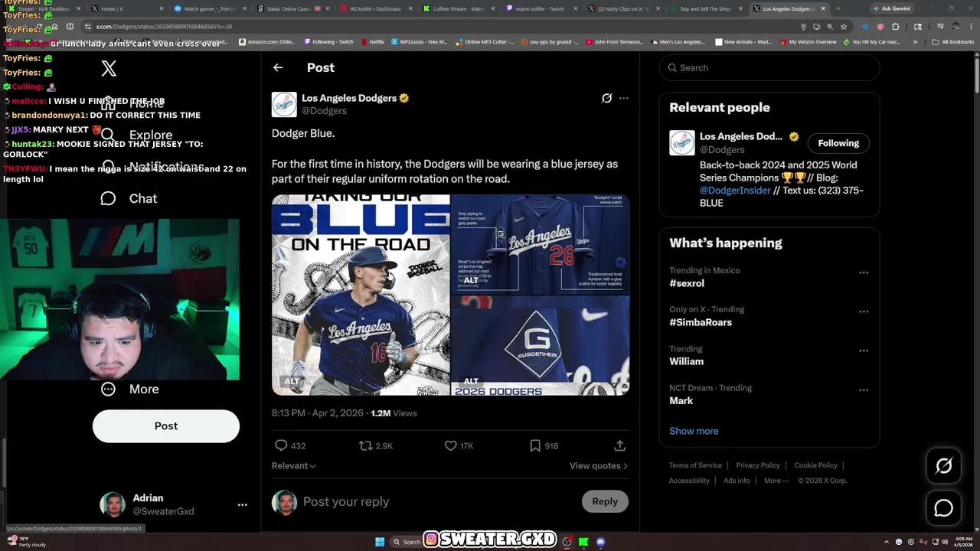Viewport: 980px width, 551px height.
Task: Go back using the Post back arrow
Action: (278, 67)
